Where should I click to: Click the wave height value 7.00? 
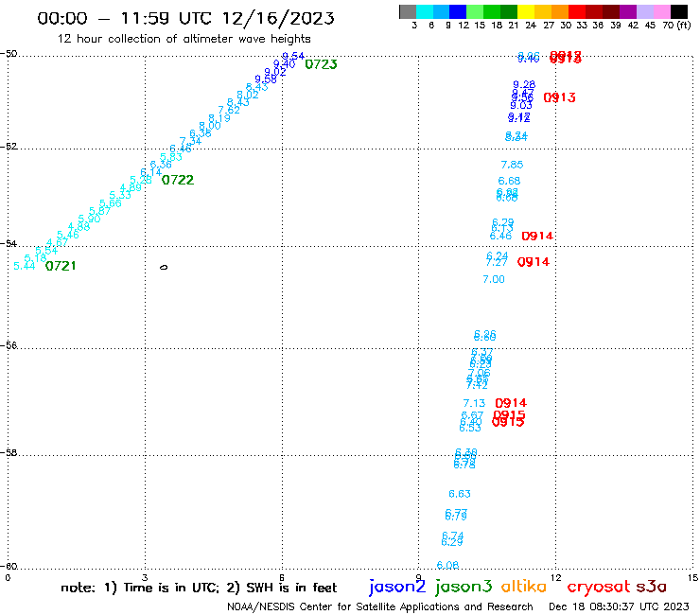coord(493,279)
